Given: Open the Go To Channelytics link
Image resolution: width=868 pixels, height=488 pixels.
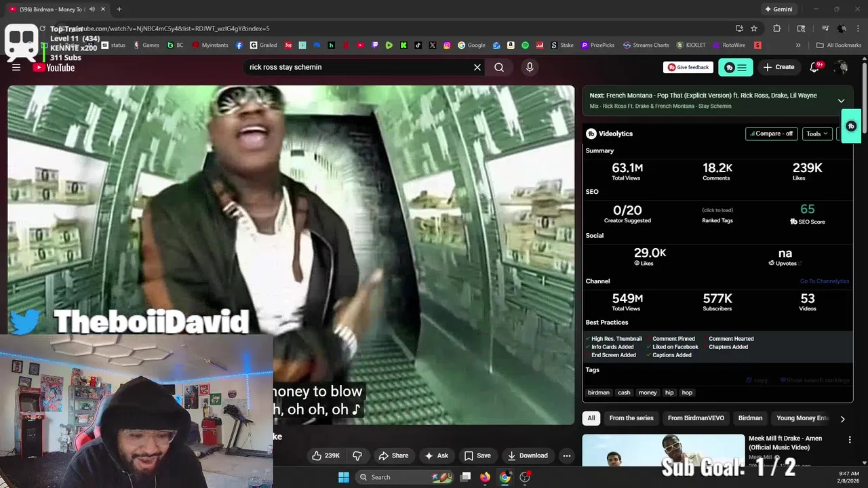Looking at the screenshot, I should coord(824,281).
